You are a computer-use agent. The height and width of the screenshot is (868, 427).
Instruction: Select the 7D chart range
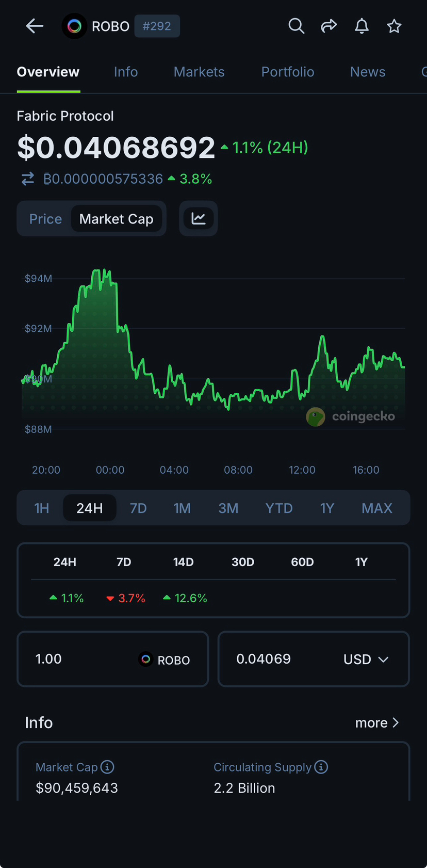pyautogui.click(x=138, y=508)
